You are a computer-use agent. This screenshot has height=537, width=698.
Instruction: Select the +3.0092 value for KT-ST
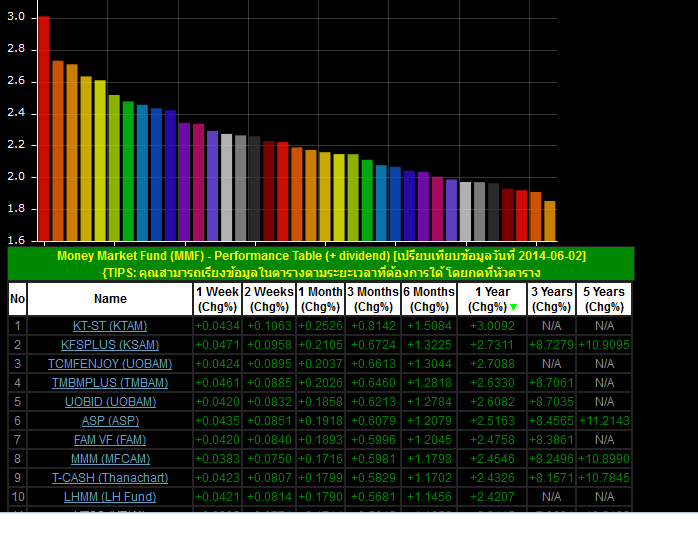coord(492,326)
